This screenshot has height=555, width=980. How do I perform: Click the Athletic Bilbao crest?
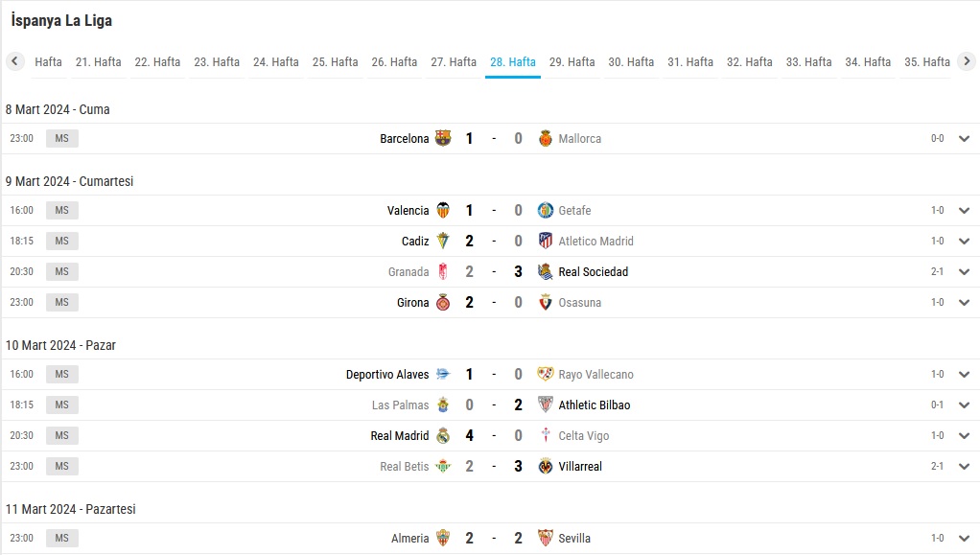546,405
